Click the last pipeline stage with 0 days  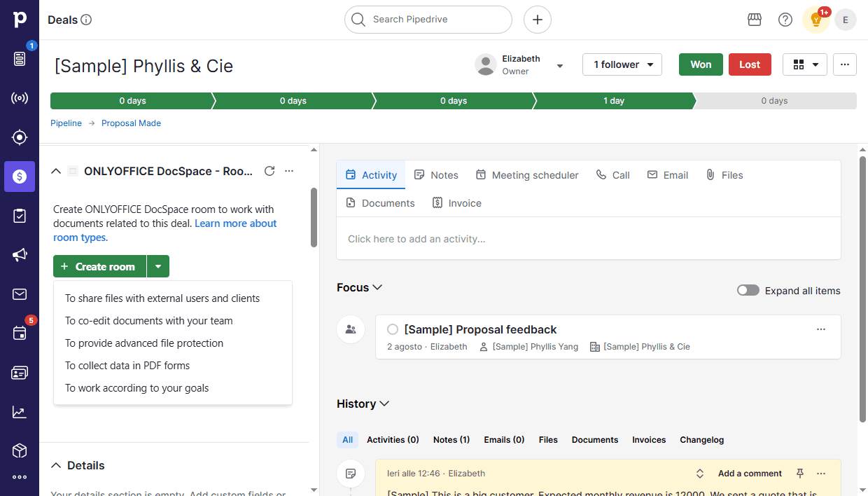775,101
